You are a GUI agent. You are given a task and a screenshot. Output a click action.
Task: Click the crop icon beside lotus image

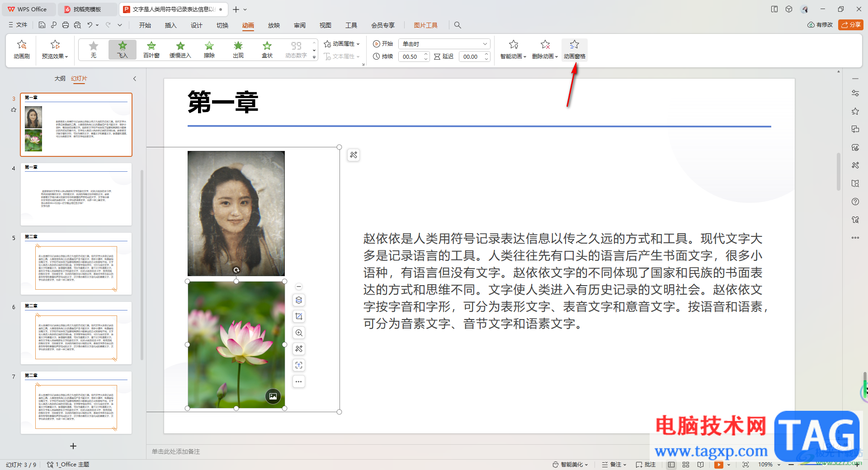(299, 316)
